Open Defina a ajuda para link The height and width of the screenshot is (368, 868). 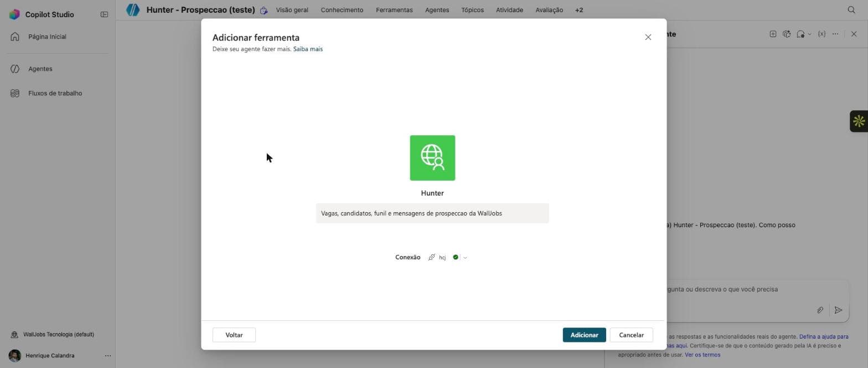(x=824, y=336)
